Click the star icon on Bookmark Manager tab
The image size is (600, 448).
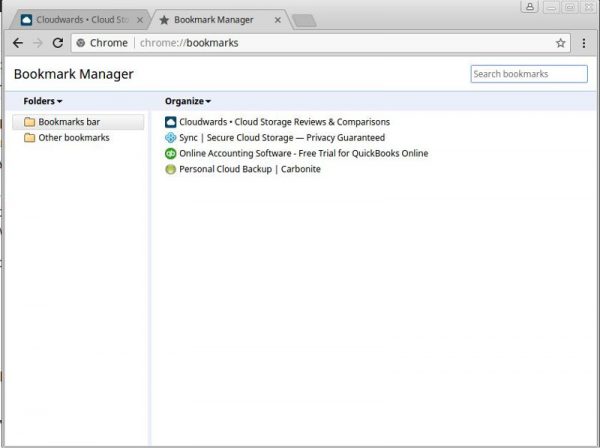tap(164, 20)
